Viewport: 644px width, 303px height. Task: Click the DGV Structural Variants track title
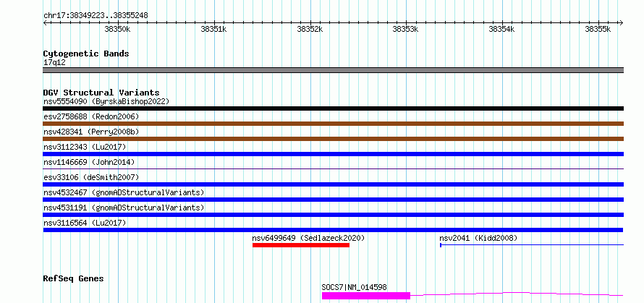pyautogui.click(x=101, y=93)
